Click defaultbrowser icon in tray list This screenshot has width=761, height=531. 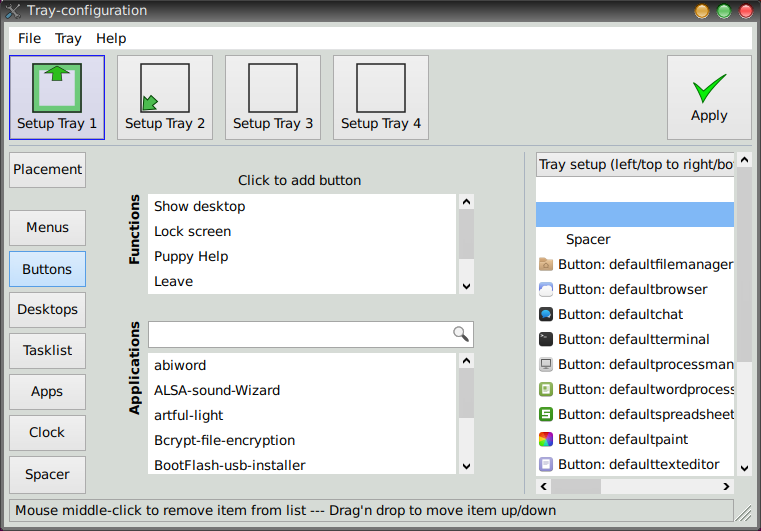pyautogui.click(x=546, y=289)
